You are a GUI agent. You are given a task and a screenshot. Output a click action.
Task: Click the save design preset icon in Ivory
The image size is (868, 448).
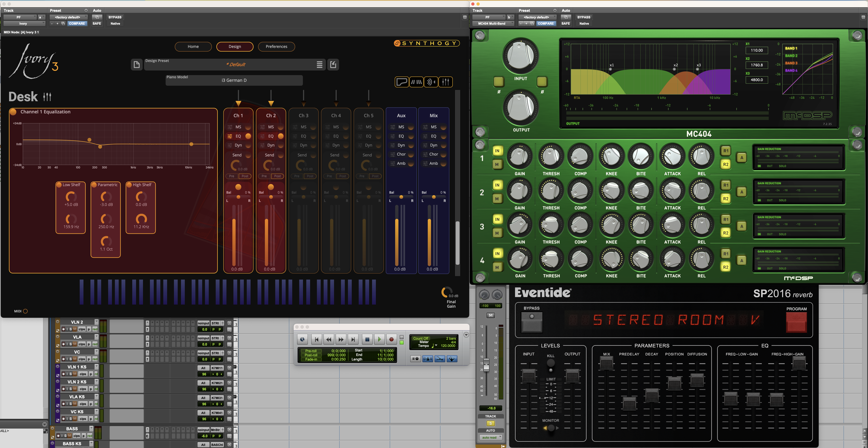click(x=333, y=64)
